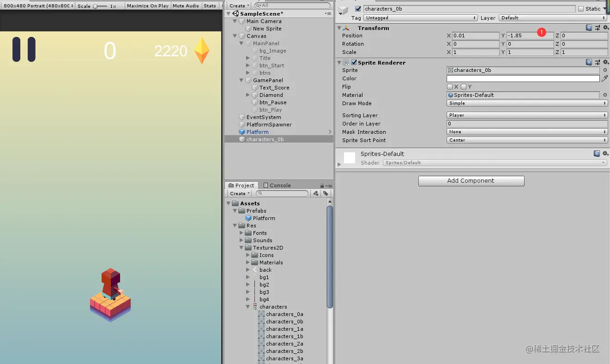The width and height of the screenshot is (610, 364).
Task: Toggle the GameObject active checkbox in the Inspector
Action: pyautogui.click(x=358, y=9)
